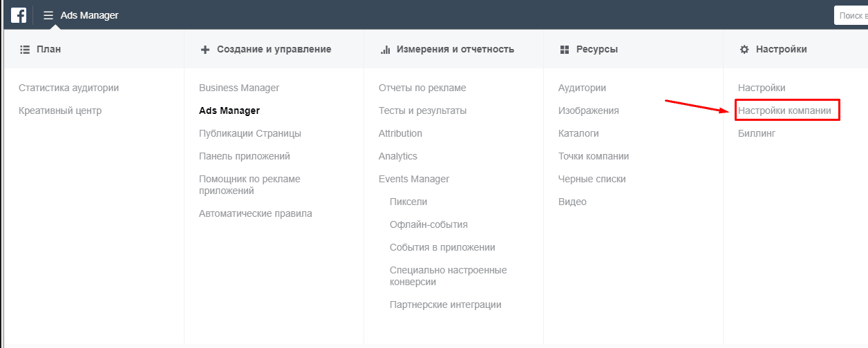Open Офлайн-события
The image size is (868, 348).
[x=428, y=224]
